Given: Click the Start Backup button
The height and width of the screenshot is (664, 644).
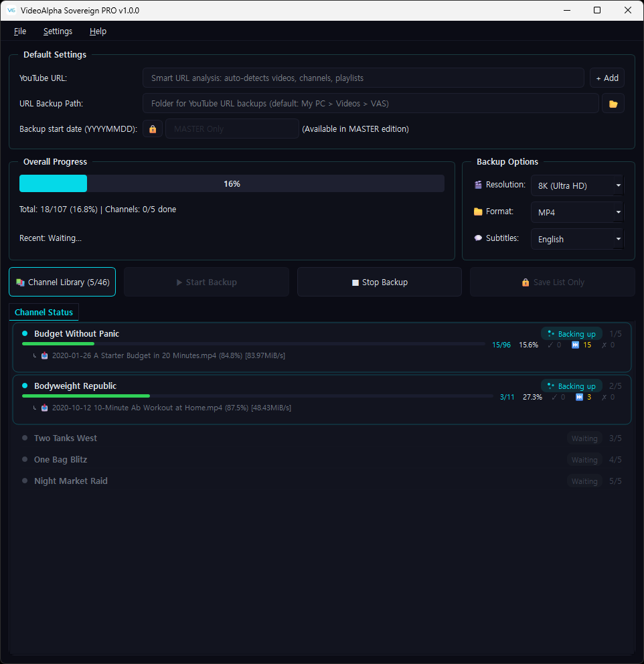Looking at the screenshot, I should (207, 282).
